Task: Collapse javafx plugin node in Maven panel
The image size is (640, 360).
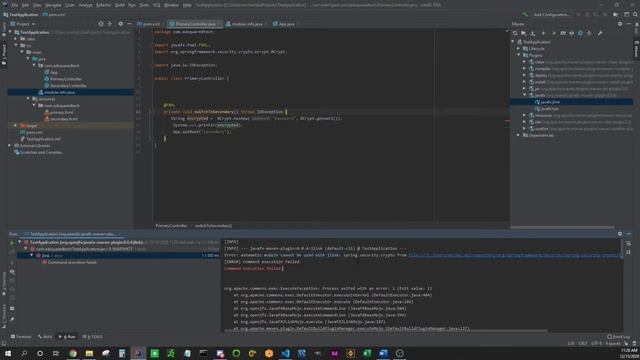Action: tap(524, 95)
